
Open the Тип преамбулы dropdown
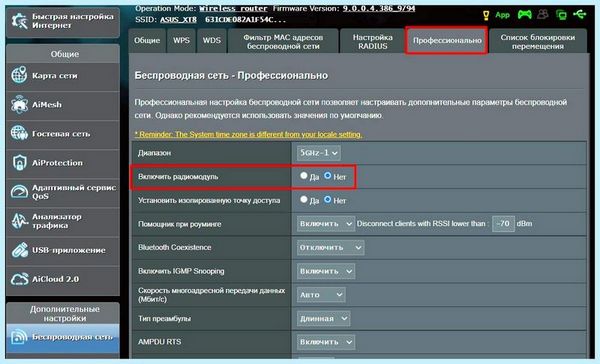pos(323,318)
